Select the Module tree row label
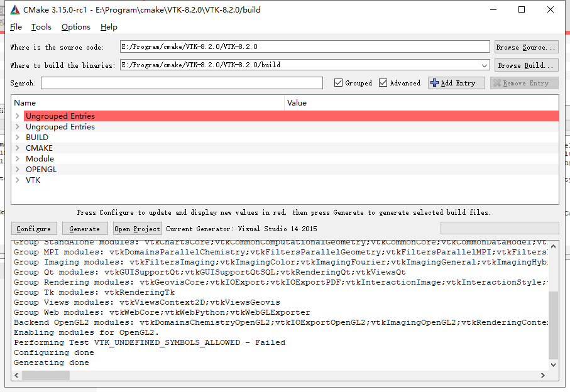This screenshot has height=392, width=570. pyautogui.click(x=40, y=159)
